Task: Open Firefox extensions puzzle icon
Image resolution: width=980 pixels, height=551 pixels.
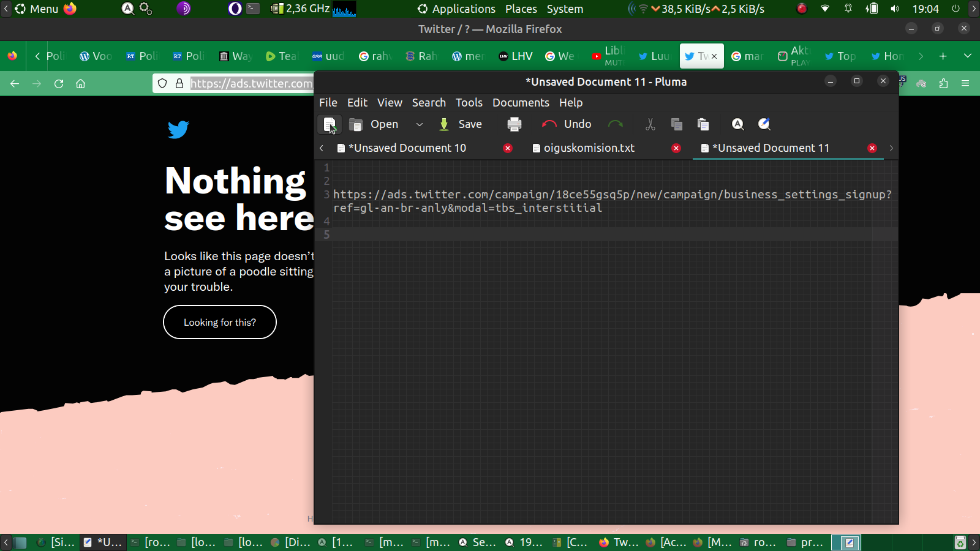Action: (x=943, y=83)
